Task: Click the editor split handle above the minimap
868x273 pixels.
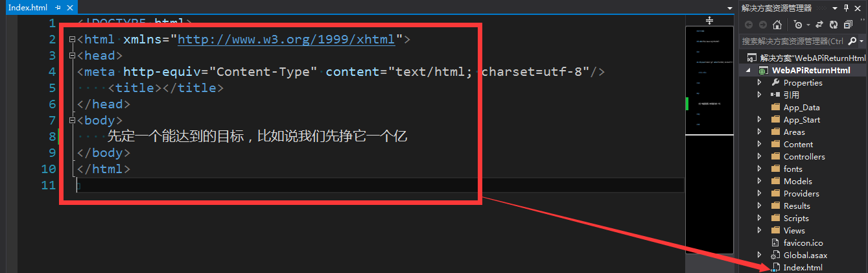Action: click(709, 21)
